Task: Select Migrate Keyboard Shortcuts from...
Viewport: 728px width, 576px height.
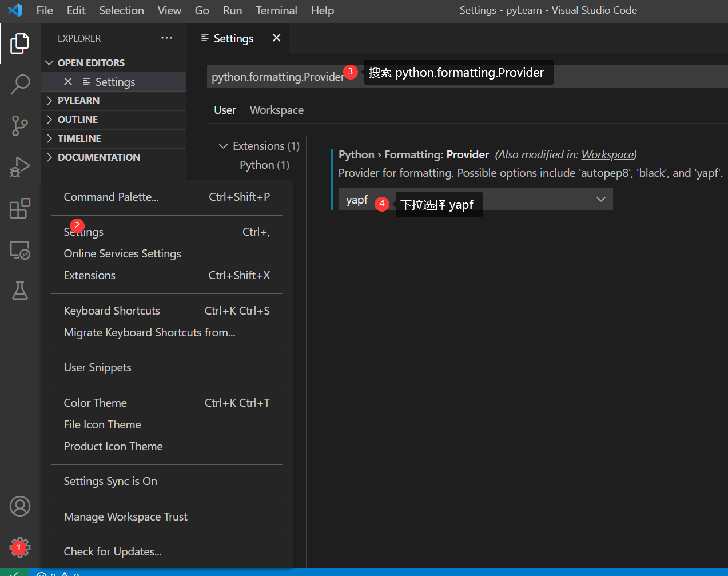Action: click(x=166, y=332)
